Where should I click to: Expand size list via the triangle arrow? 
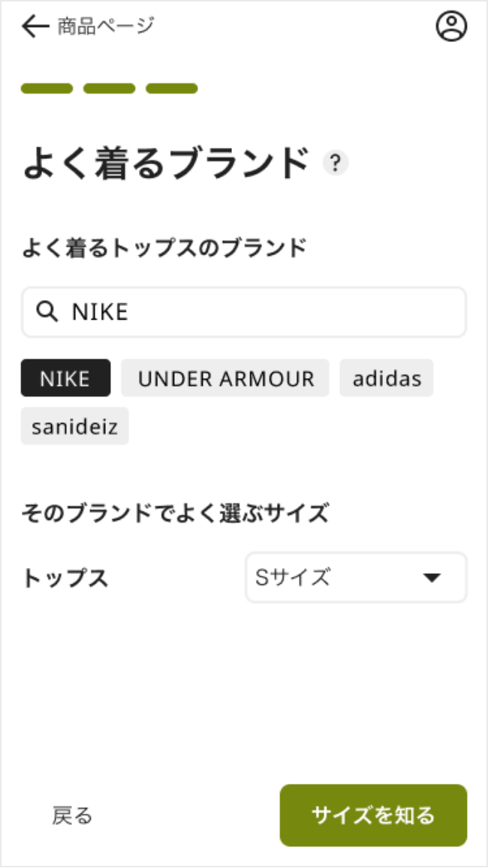[x=431, y=578]
